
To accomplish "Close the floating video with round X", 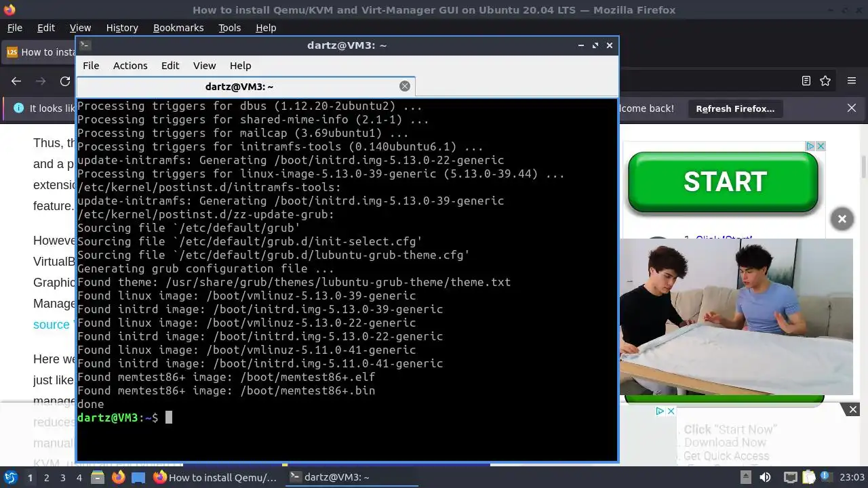I will click(842, 219).
